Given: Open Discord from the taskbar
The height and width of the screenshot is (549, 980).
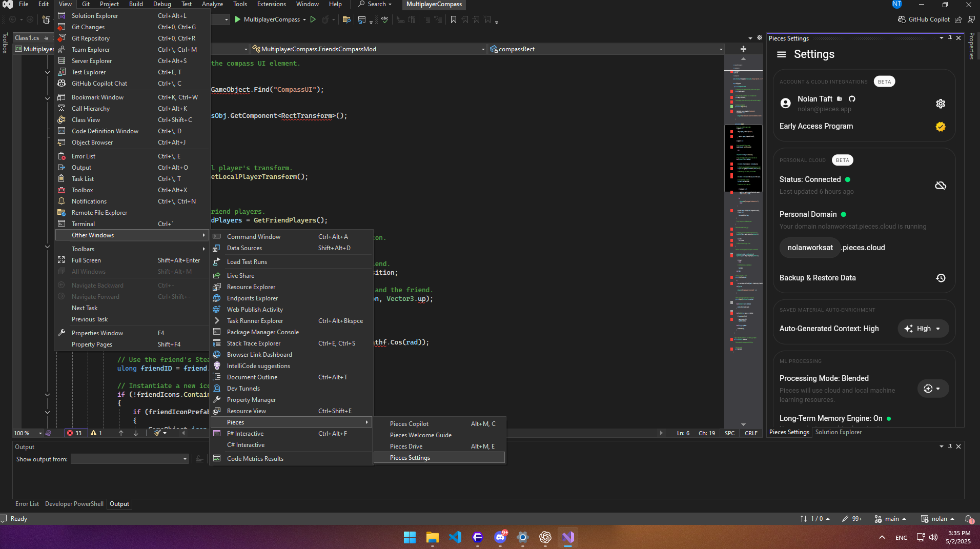Looking at the screenshot, I should pyautogui.click(x=500, y=537).
